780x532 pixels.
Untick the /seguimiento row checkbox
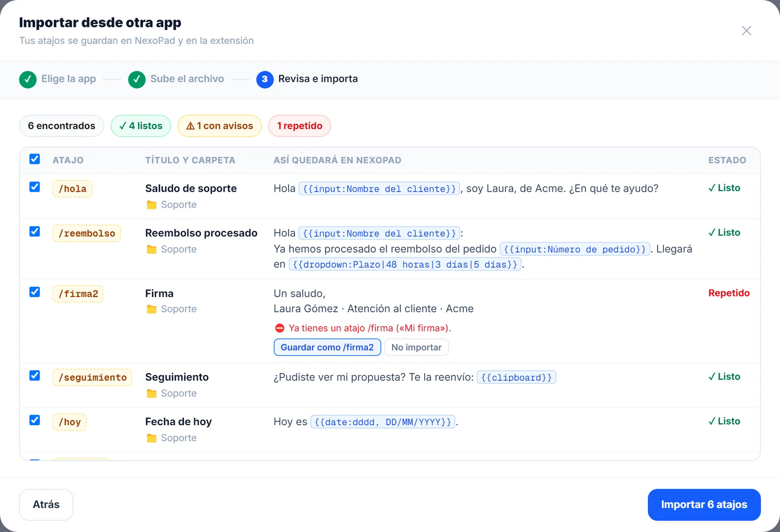[x=35, y=375]
